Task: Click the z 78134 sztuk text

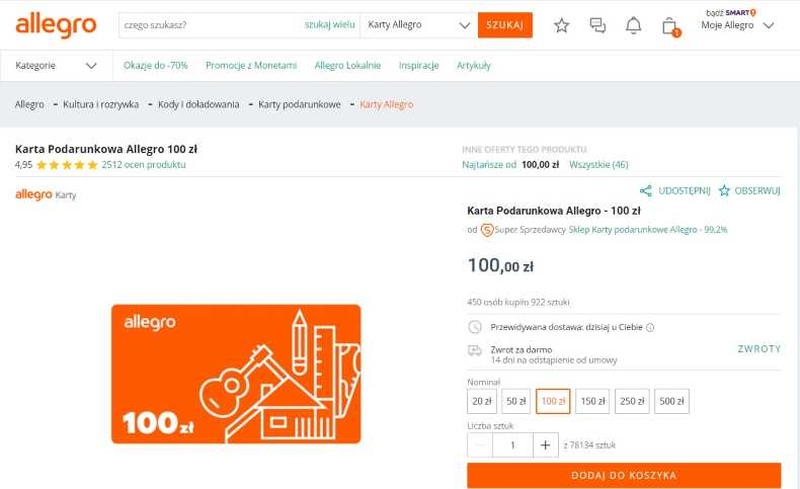Action: tap(589, 445)
